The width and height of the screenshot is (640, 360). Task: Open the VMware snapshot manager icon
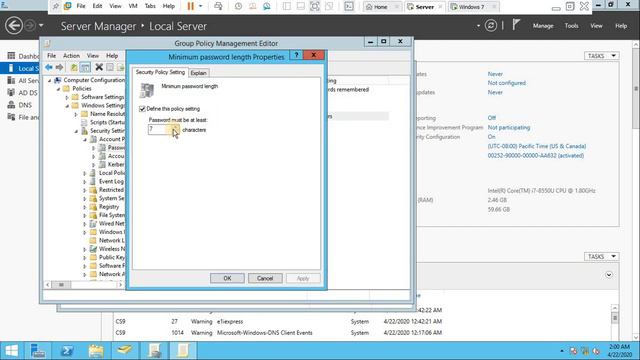pos(267,6)
